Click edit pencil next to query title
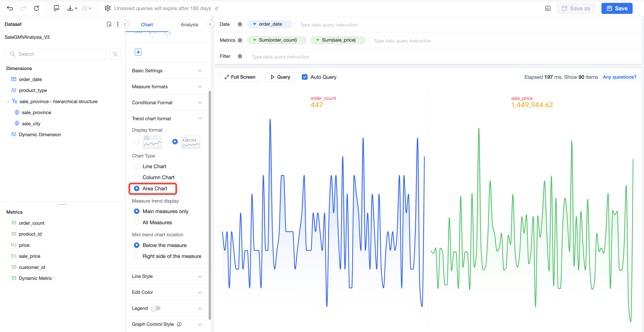 click(x=217, y=8)
